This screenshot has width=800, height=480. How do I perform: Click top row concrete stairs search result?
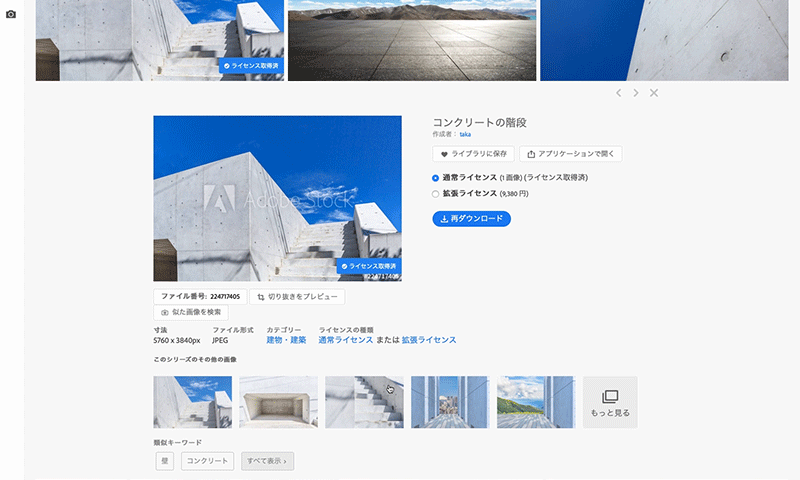pyautogui.click(x=160, y=40)
